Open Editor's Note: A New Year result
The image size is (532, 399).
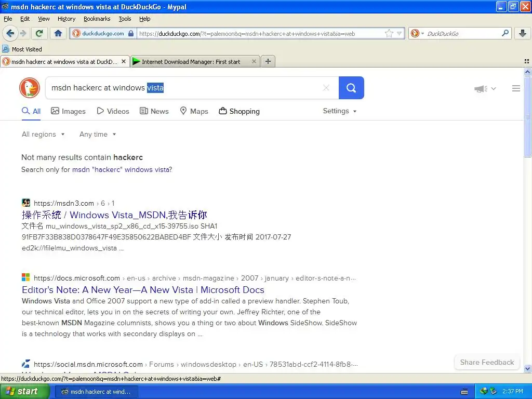coord(143,290)
